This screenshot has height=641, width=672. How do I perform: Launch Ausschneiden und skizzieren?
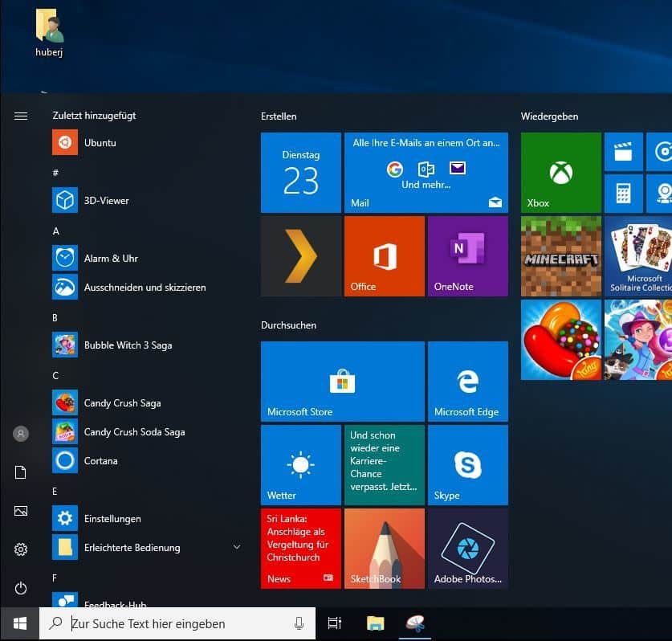click(x=145, y=287)
